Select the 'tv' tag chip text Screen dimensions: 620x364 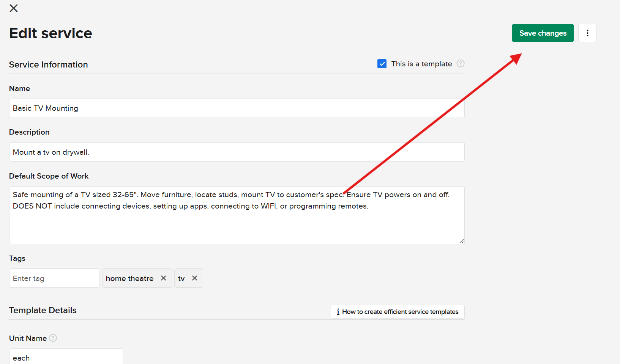tap(181, 279)
